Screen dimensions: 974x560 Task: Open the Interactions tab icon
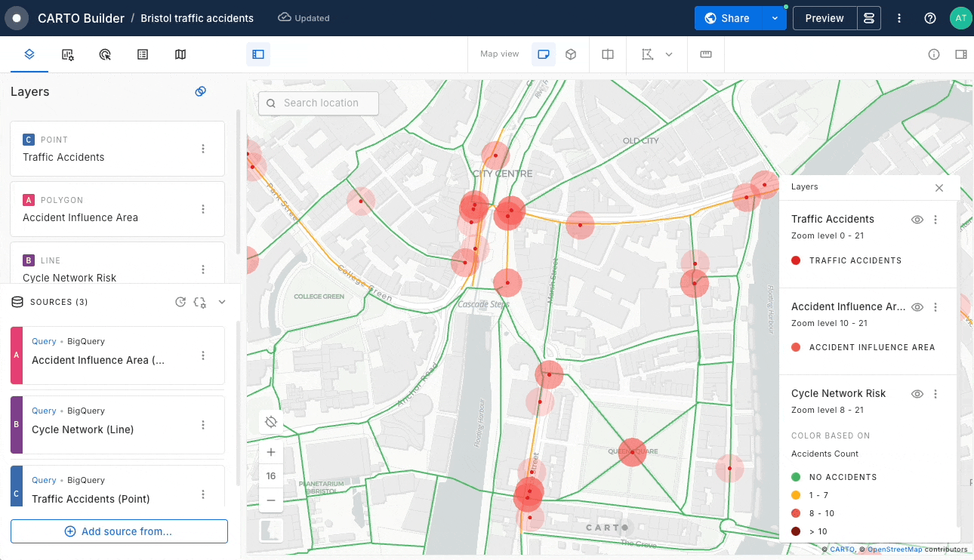pos(106,54)
